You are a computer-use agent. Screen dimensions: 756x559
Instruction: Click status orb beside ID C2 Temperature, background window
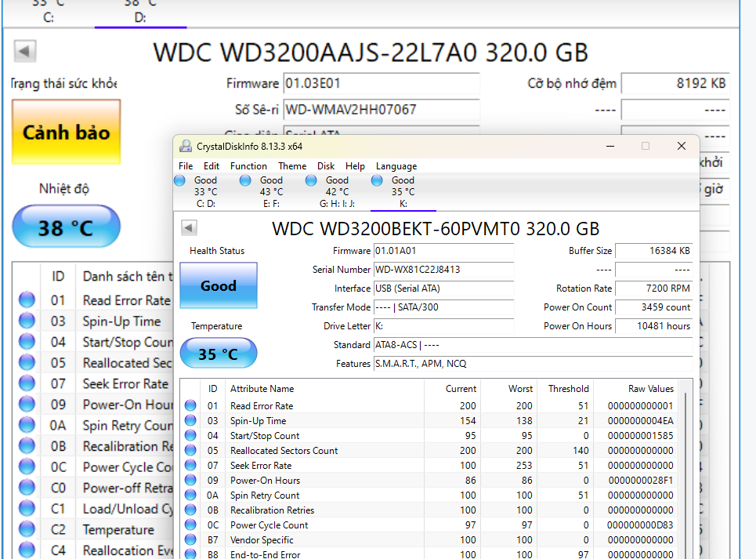point(27,528)
